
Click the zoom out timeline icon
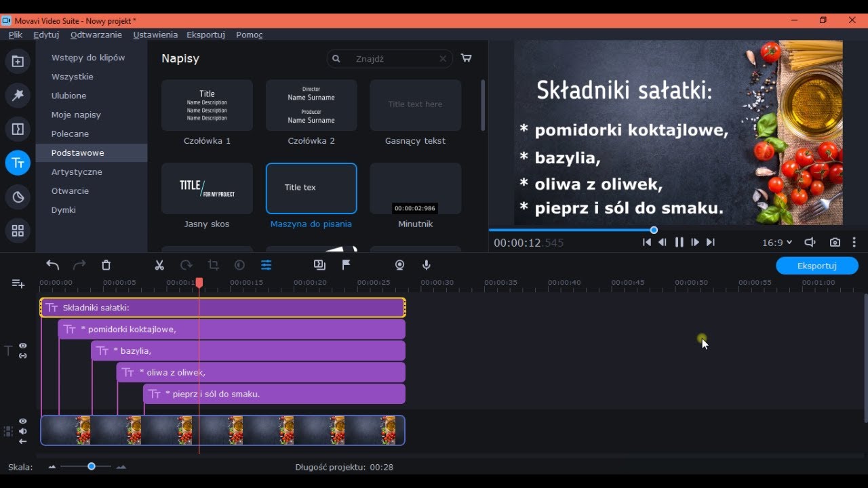point(52,467)
